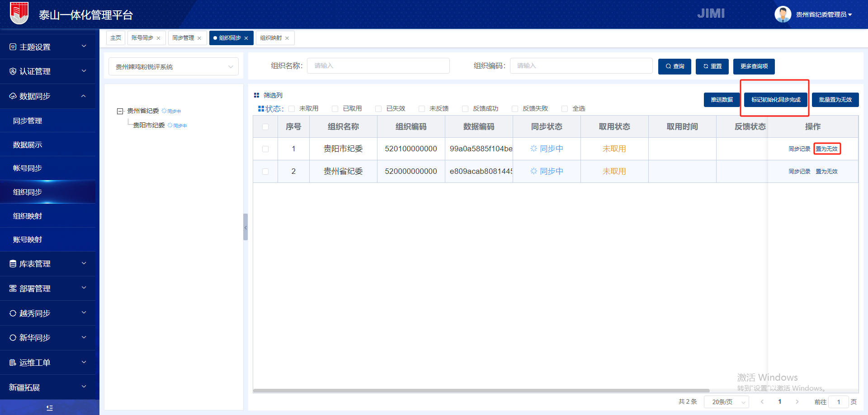Check the 反馈成功 status filter

[465, 109]
